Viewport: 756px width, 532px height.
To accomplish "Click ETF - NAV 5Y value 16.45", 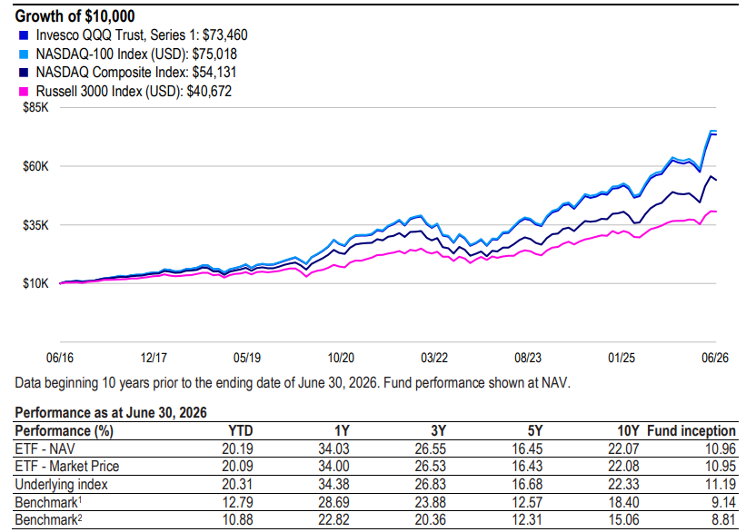I will tap(527, 449).
